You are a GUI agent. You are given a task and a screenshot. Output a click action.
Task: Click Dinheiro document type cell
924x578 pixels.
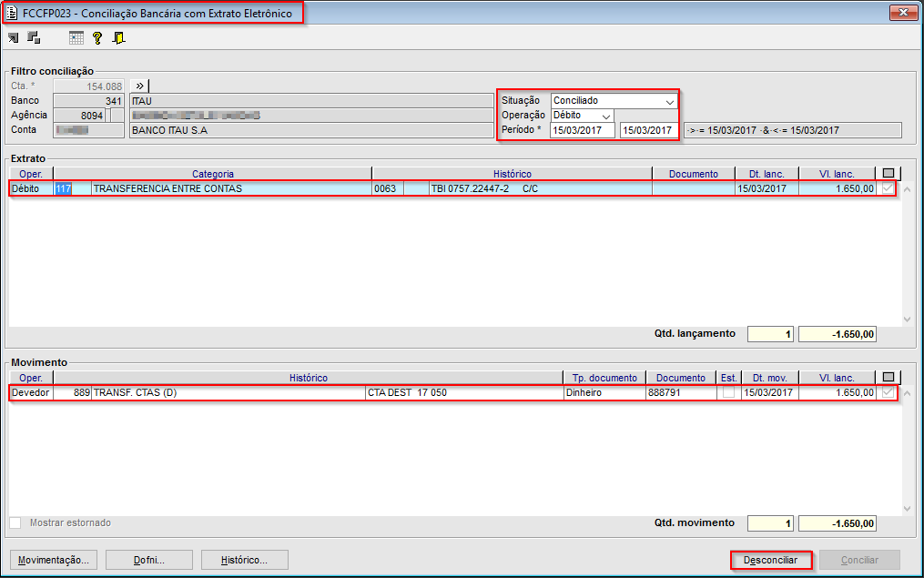604,392
